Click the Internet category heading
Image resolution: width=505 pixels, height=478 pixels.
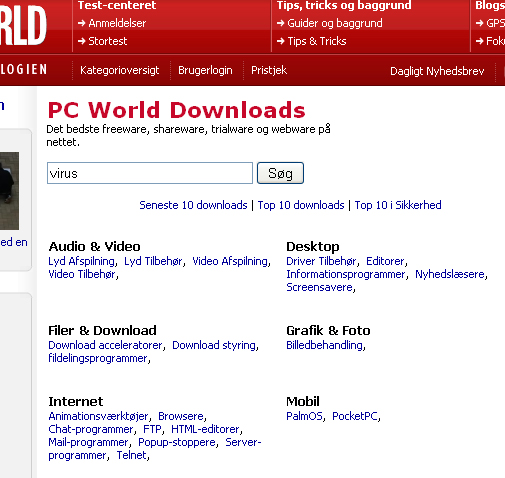coord(76,401)
